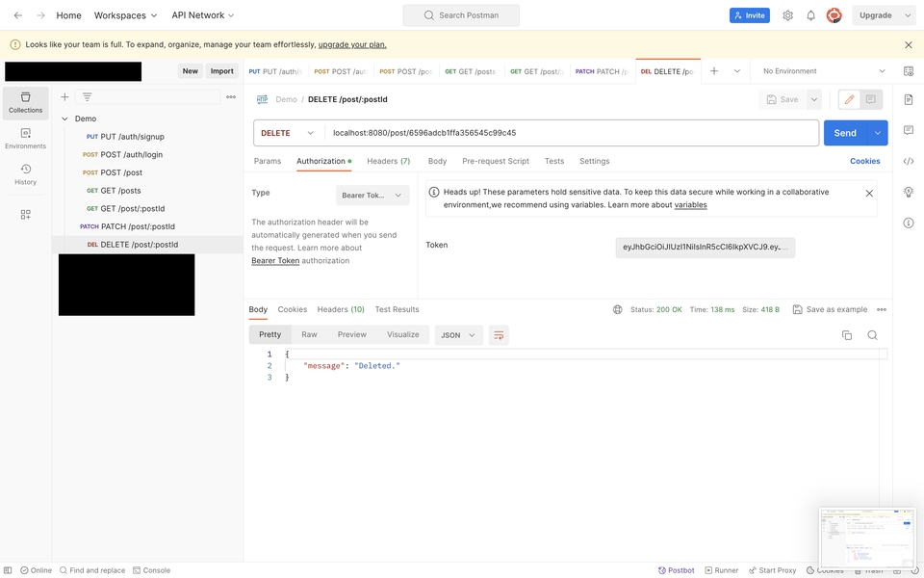Viewport: 924px width, 578px height.
Task: Open response options three-dots menu
Action: click(882, 309)
